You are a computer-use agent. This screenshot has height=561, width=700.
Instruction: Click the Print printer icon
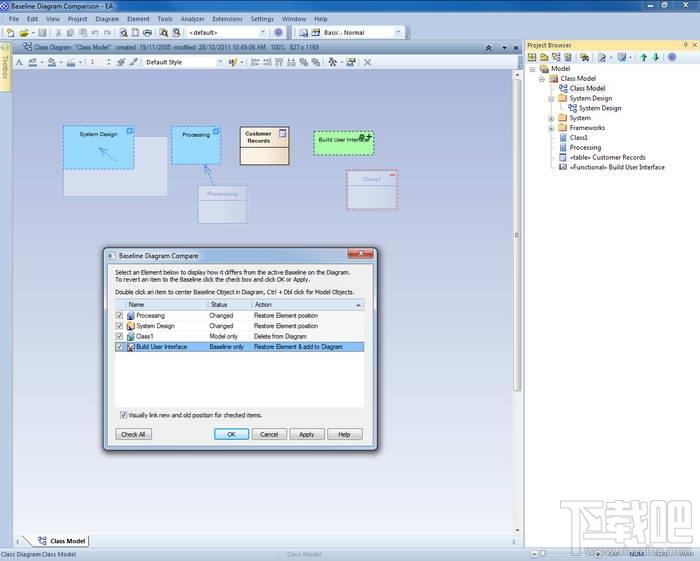click(147, 33)
